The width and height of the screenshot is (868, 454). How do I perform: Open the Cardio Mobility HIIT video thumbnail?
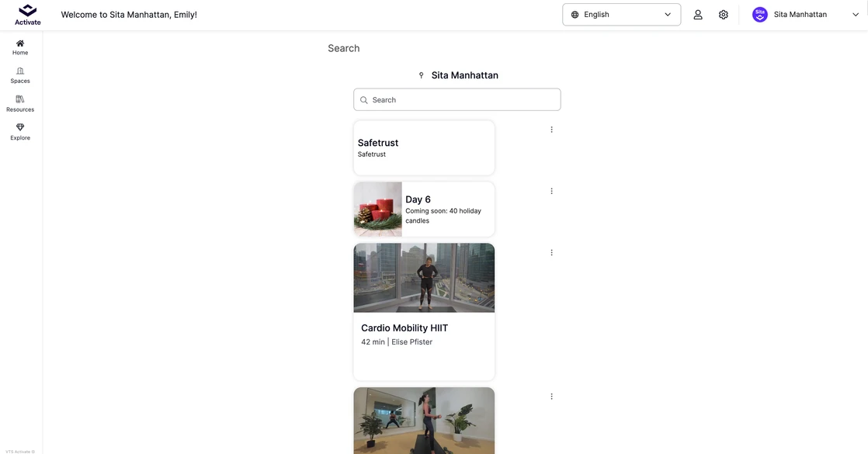coord(424,278)
